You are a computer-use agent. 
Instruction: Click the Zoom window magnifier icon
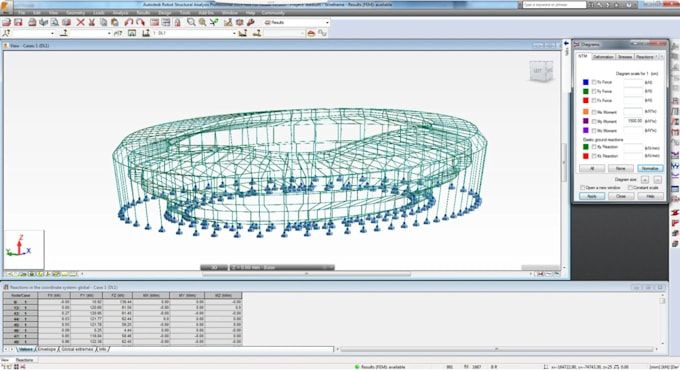point(191,22)
